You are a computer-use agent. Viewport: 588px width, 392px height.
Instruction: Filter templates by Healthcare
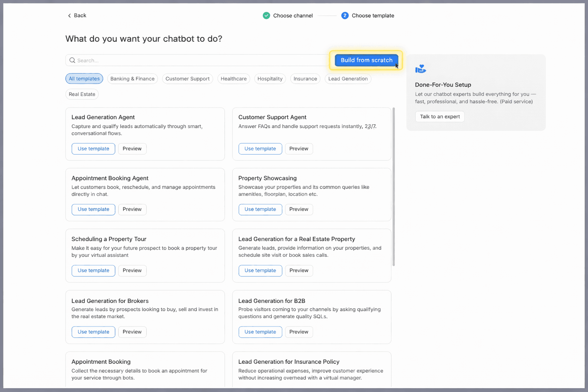click(234, 79)
